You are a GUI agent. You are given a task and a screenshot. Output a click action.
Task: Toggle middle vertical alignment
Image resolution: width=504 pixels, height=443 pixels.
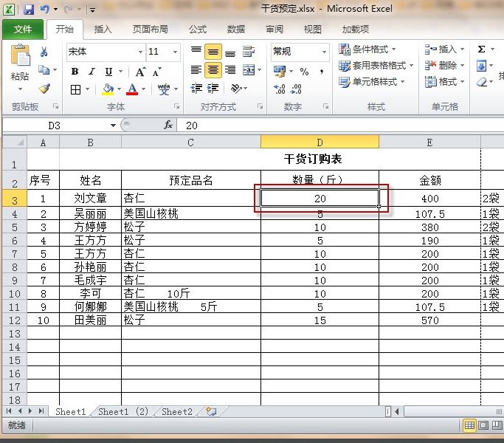(213, 52)
